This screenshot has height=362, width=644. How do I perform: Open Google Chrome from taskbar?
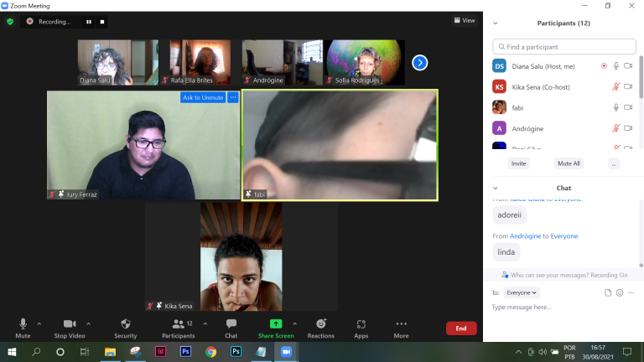pyautogui.click(x=210, y=352)
